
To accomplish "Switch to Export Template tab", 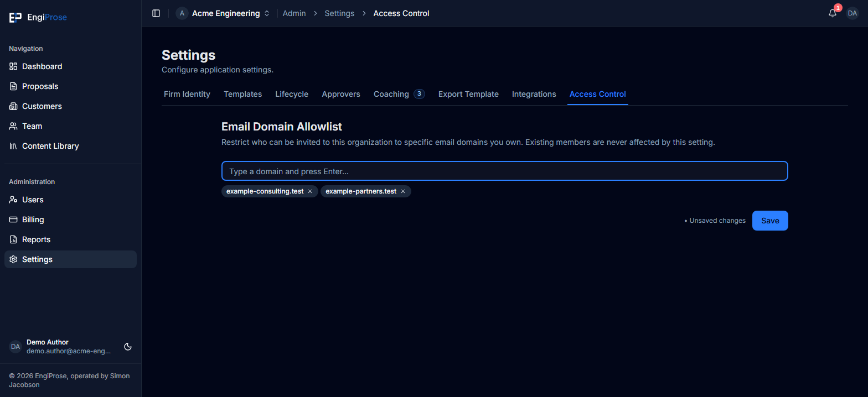I will click(x=468, y=94).
